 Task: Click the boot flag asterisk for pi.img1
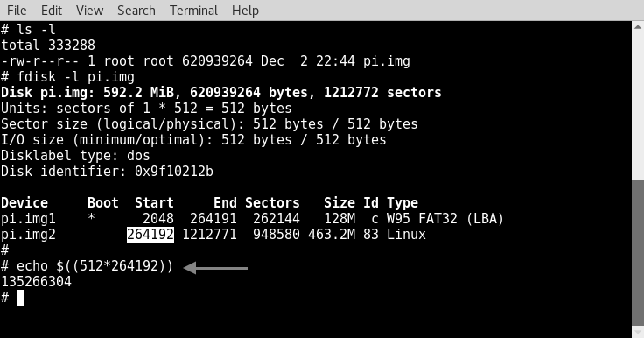click(x=91, y=217)
